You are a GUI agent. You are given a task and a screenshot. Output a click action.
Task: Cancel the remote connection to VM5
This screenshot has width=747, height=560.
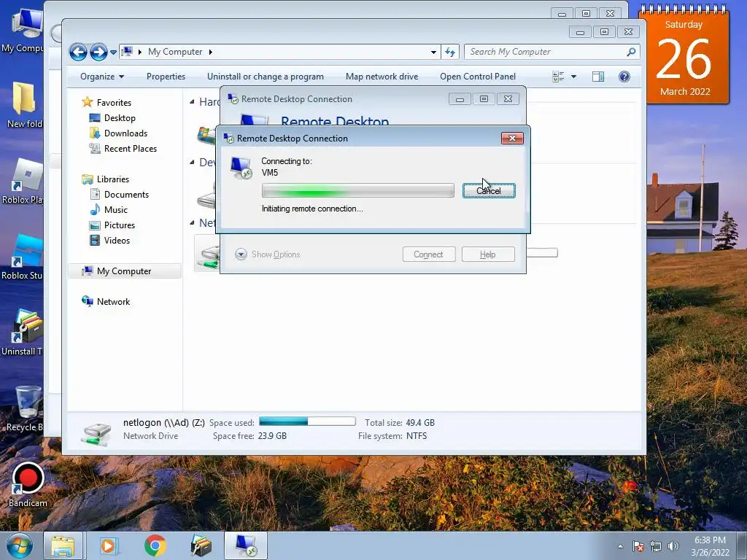[x=489, y=191]
